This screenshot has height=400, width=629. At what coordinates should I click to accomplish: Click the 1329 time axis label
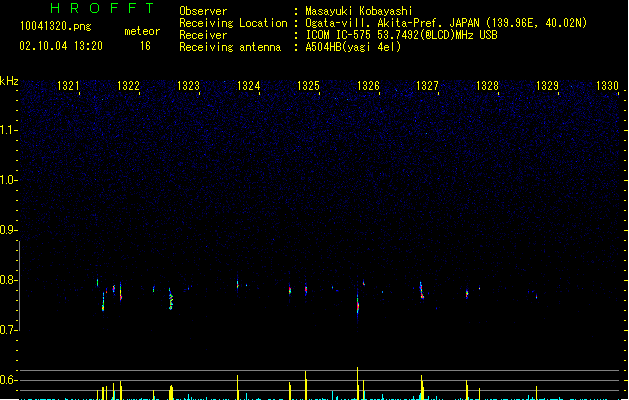pos(547,86)
